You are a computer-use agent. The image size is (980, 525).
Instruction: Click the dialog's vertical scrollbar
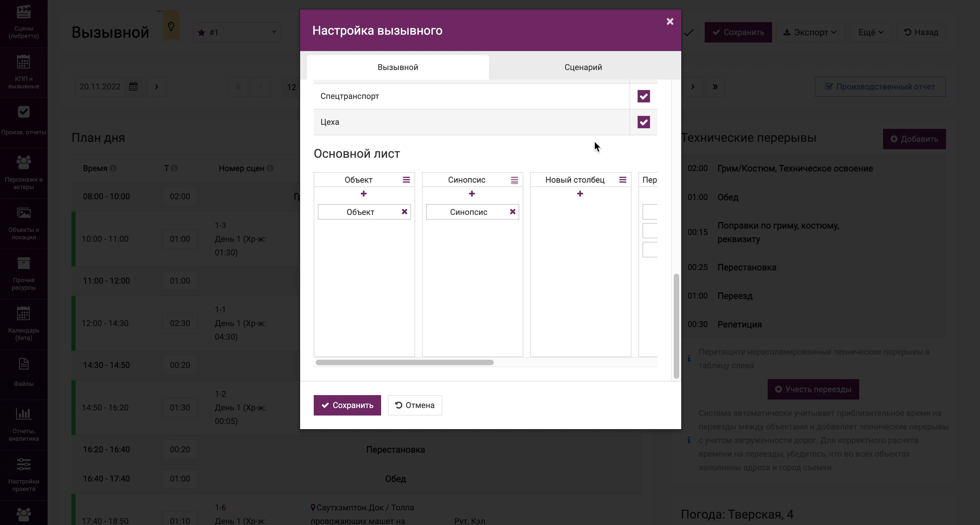[676, 326]
